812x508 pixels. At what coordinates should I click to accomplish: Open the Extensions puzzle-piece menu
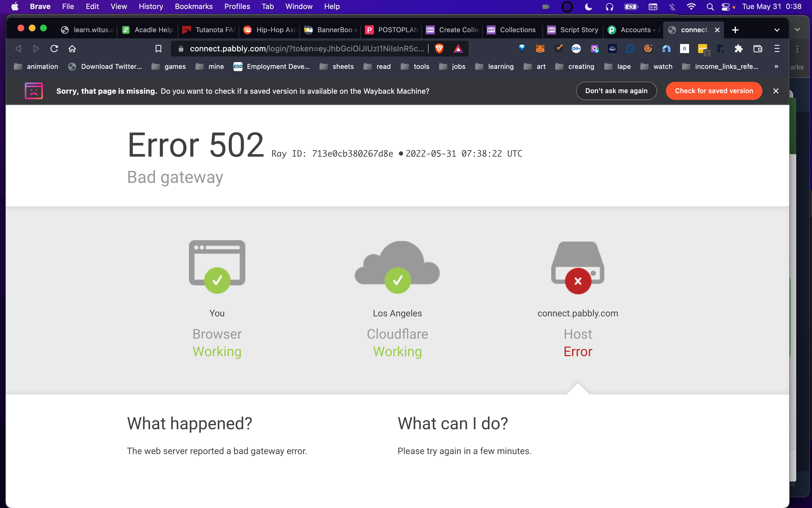click(738, 49)
